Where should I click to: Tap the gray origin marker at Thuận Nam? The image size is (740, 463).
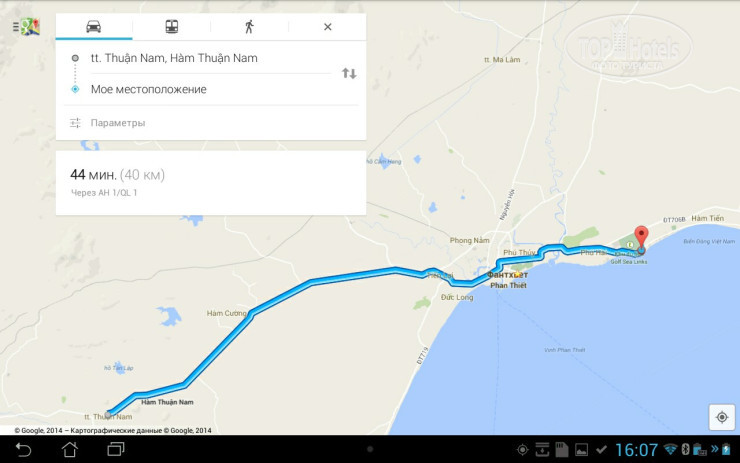(108, 414)
